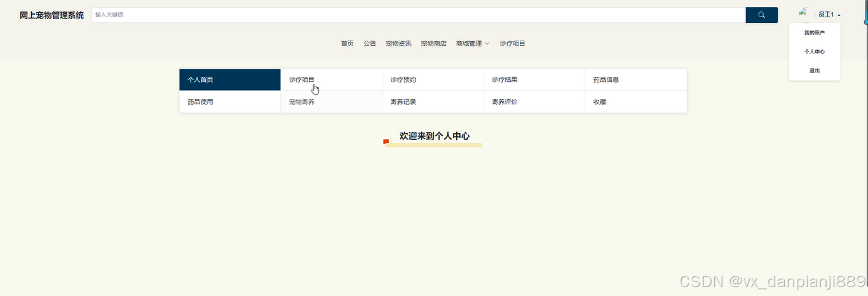
Task: Open the 收藏 tab
Action: pyautogui.click(x=636, y=102)
